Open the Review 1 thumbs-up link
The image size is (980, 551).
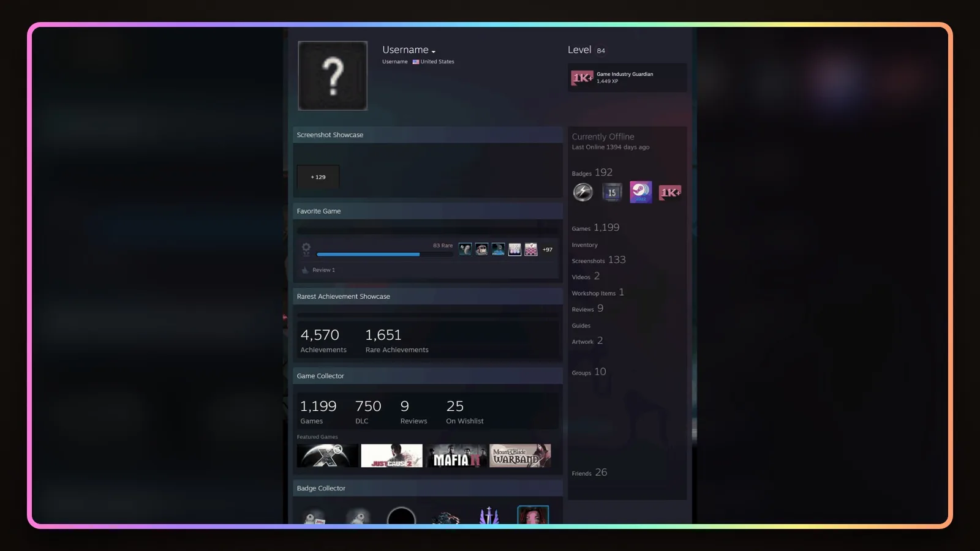pyautogui.click(x=318, y=270)
